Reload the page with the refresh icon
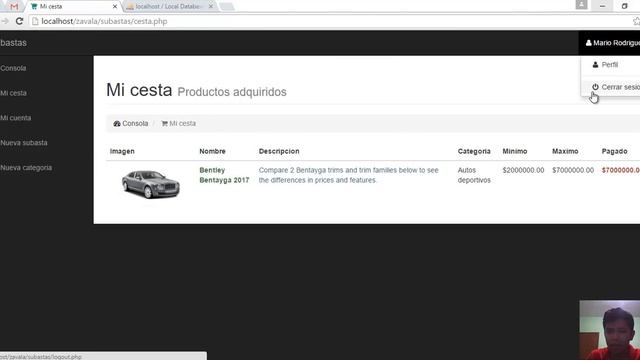This screenshot has width=640, height=360. click(19, 21)
